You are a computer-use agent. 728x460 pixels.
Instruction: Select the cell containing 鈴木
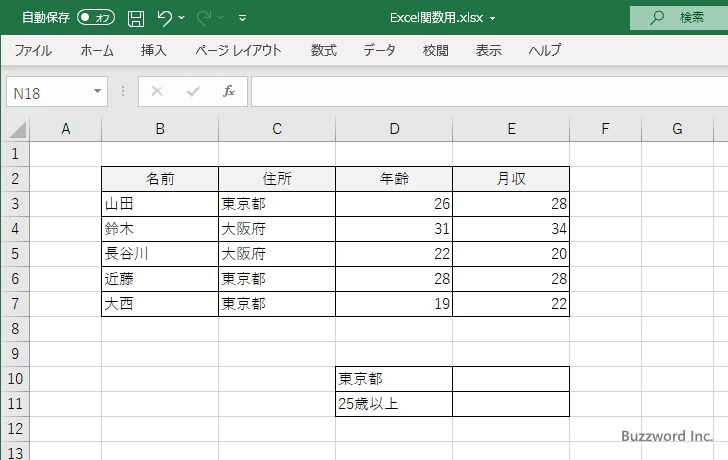(x=160, y=229)
